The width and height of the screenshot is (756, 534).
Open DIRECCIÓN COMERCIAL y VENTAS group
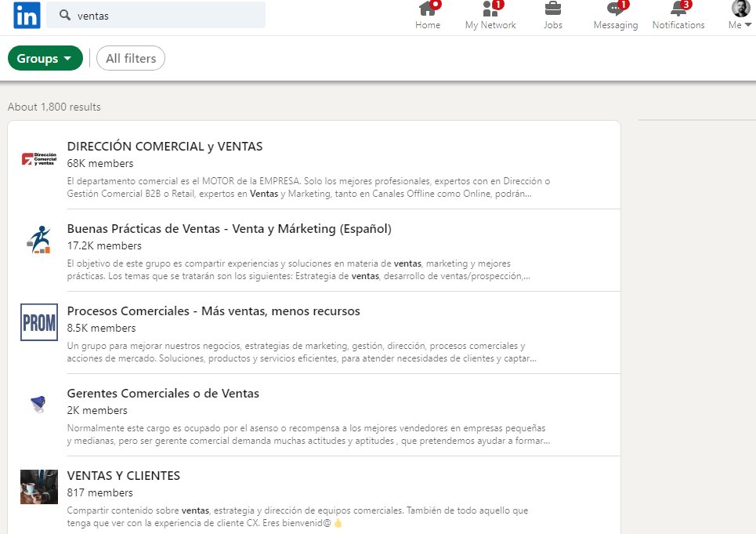pyautogui.click(x=165, y=146)
